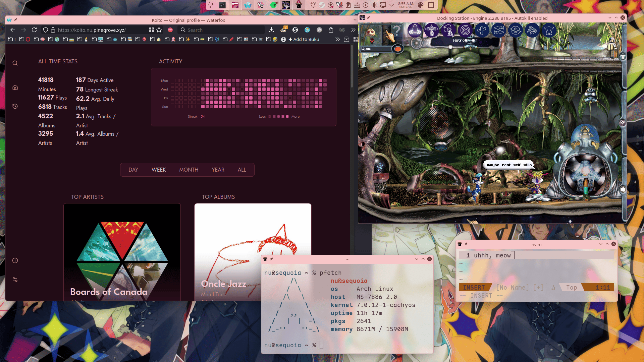Toggle the orange button beside Upua
644x362 pixels.
pyautogui.click(x=398, y=49)
